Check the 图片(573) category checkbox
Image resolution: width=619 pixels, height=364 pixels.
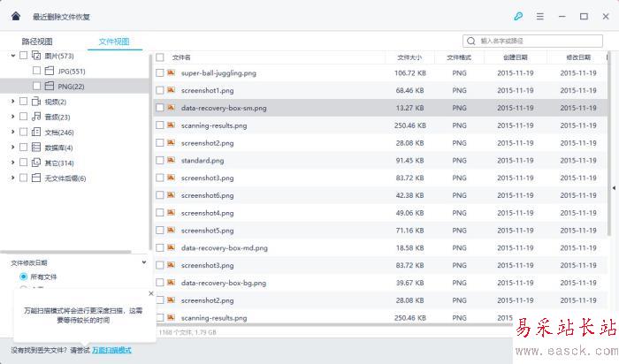[x=23, y=56]
